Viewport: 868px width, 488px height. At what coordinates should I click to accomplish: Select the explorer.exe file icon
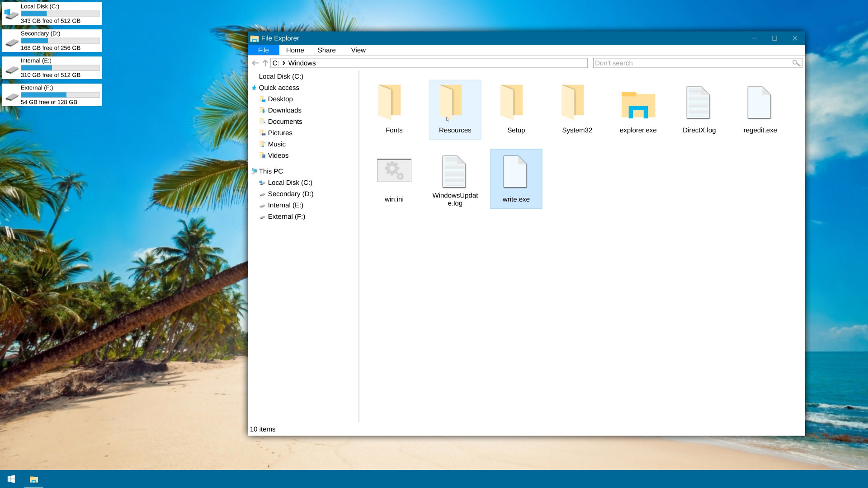[638, 105]
